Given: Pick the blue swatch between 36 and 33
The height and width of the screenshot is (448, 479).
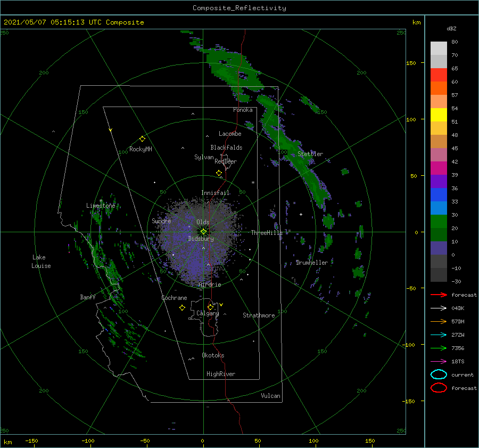Looking at the screenshot, I should click(439, 195).
